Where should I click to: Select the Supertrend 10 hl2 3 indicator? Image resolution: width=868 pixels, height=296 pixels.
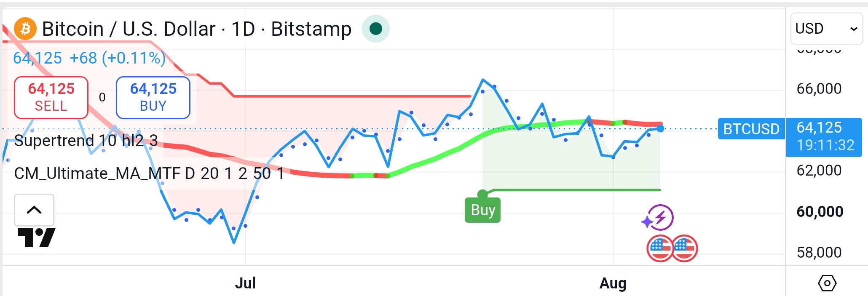86,140
